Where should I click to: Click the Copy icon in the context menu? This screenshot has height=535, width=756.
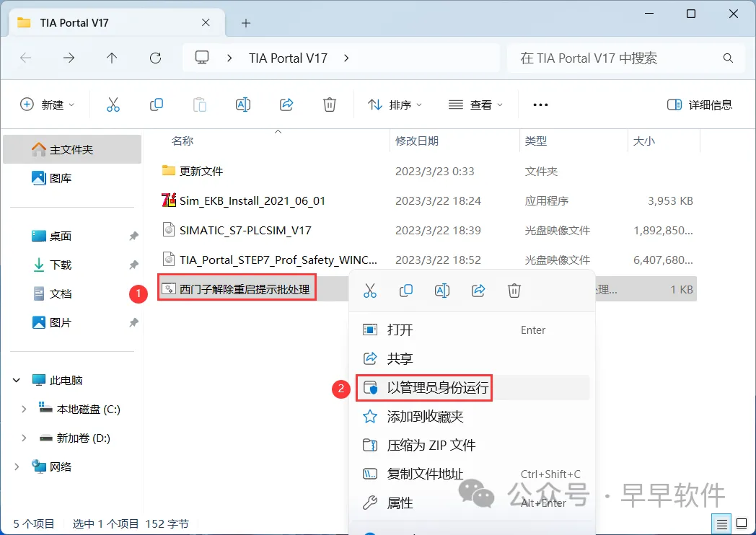(x=406, y=291)
